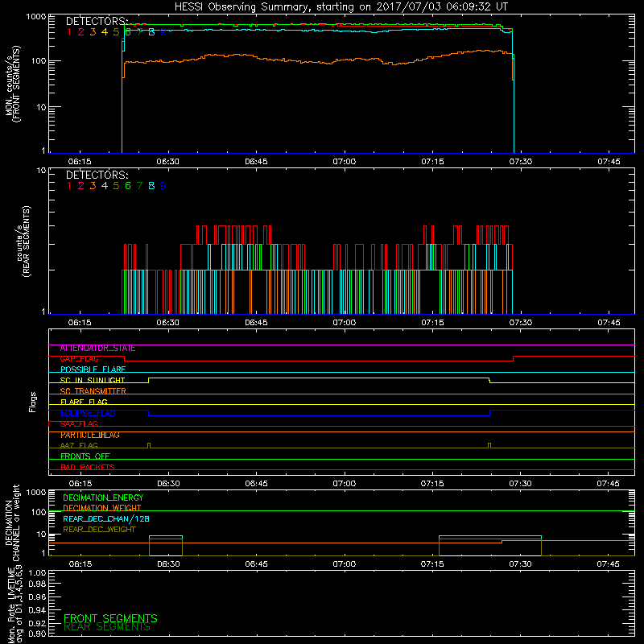The image size is (644, 644).
Task: Select detector 9 in rear segments legend
Action: click(163, 186)
